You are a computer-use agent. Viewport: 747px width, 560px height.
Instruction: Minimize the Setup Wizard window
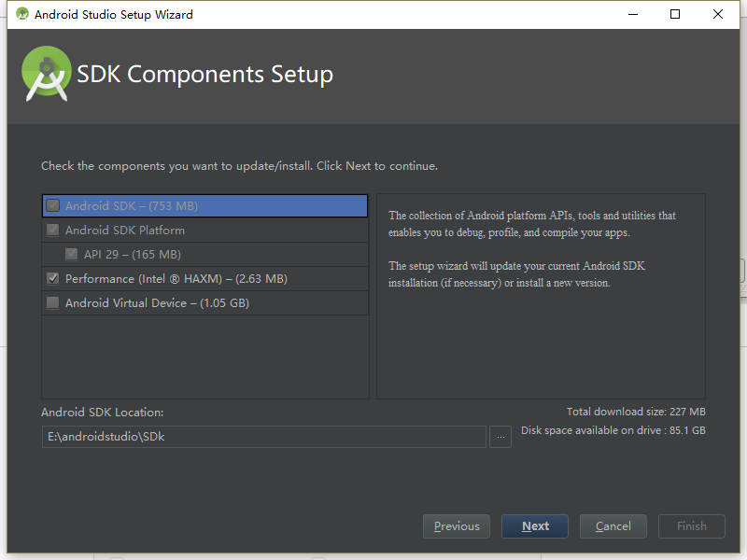(633, 14)
